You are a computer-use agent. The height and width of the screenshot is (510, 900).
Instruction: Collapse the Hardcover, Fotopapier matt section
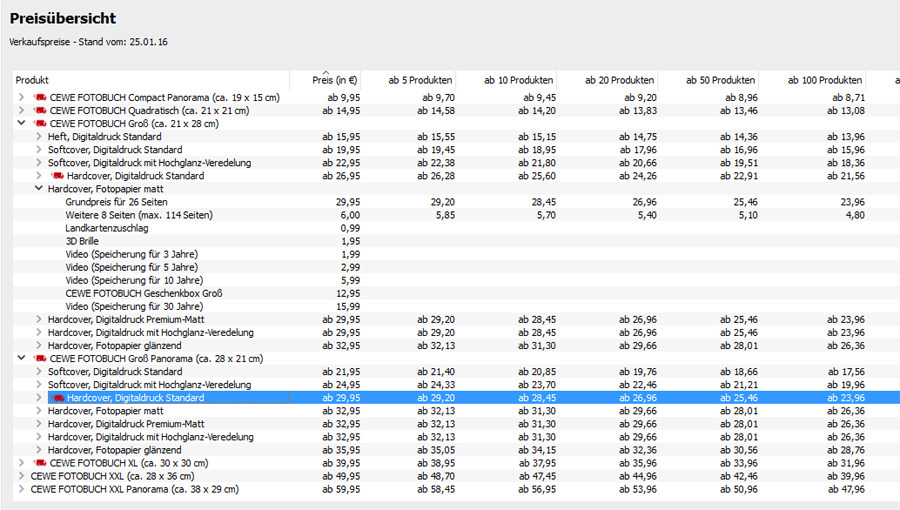(39, 189)
